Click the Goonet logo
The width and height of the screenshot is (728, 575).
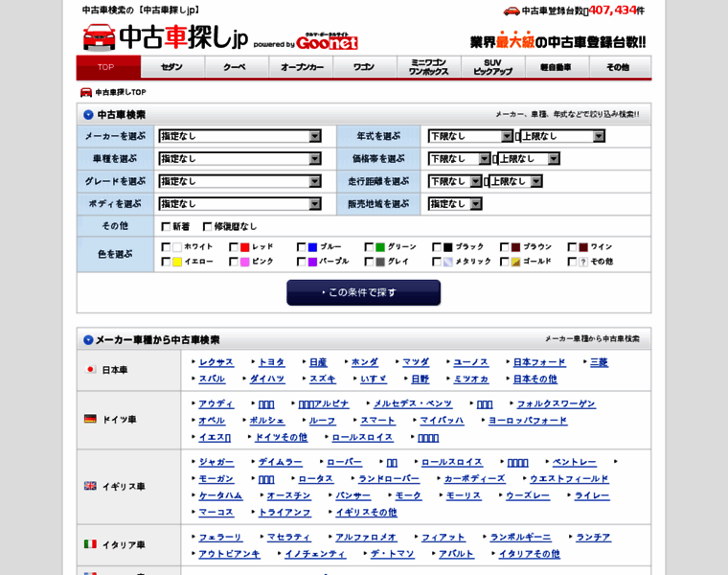[x=327, y=42]
